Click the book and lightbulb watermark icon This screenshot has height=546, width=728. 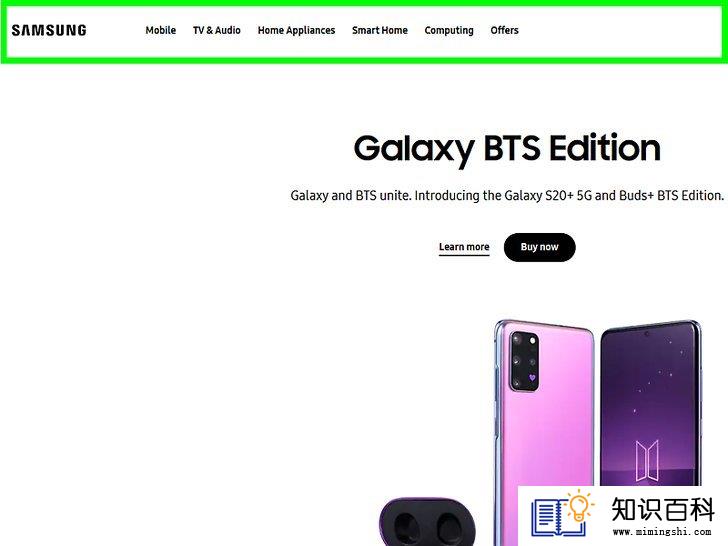click(563, 514)
